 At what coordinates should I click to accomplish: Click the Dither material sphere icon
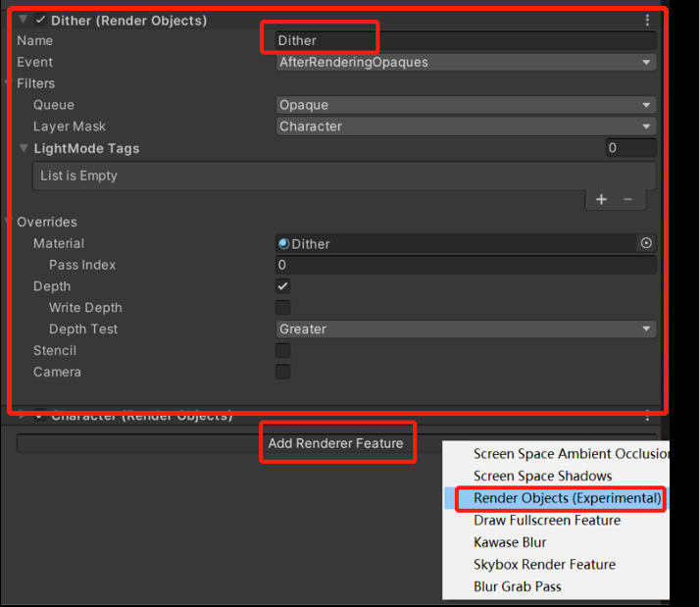click(284, 243)
